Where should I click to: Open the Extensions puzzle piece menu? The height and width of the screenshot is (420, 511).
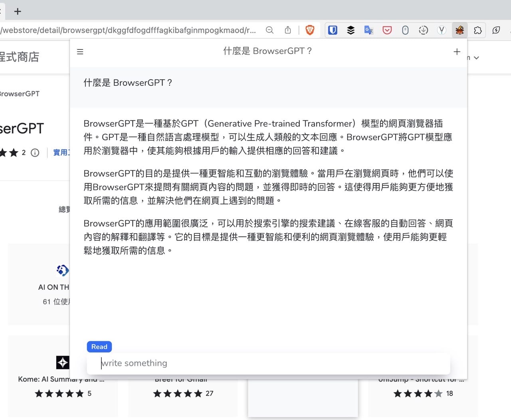pyautogui.click(x=478, y=30)
